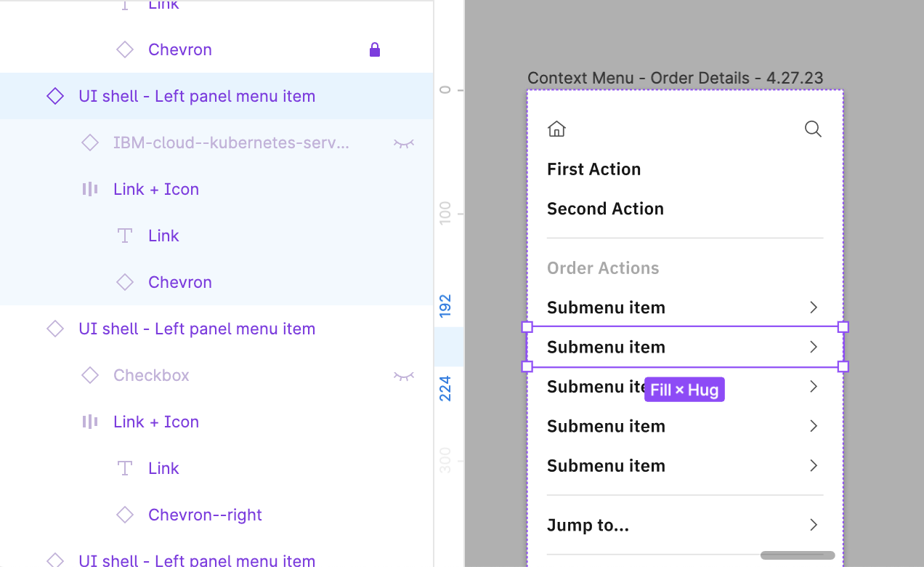Open the search icon in the menu frame
924x567 pixels.
point(813,129)
